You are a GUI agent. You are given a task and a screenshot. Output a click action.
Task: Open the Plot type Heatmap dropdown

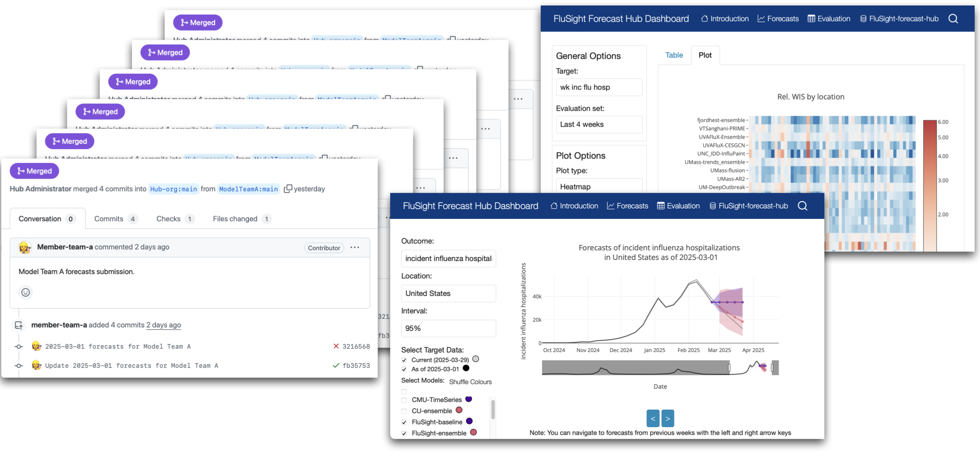[599, 186]
